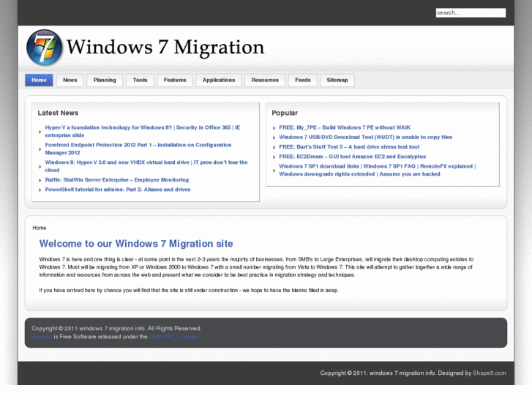Open Bart's Stuff Test 5 link
Screen dimensions: 532x399
(349, 147)
